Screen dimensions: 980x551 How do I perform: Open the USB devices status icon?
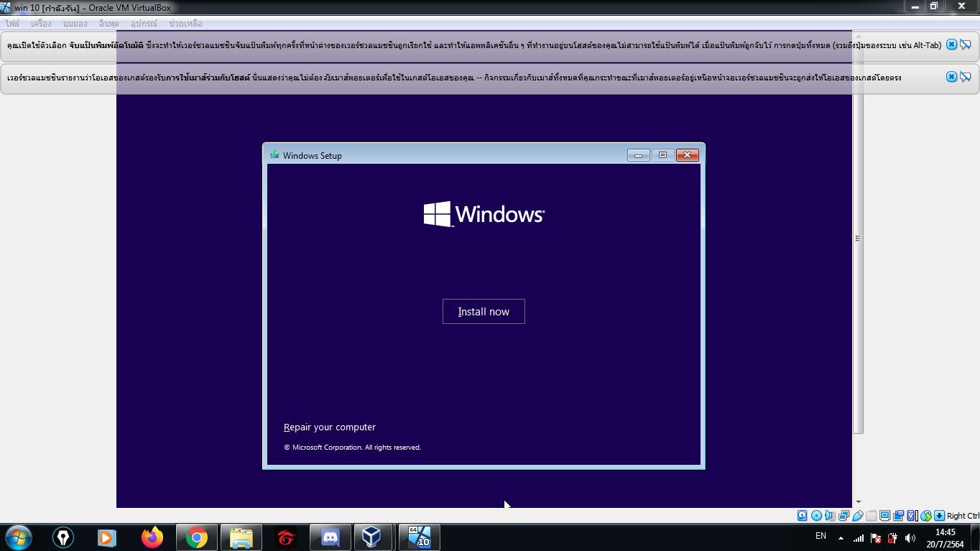[x=857, y=516]
